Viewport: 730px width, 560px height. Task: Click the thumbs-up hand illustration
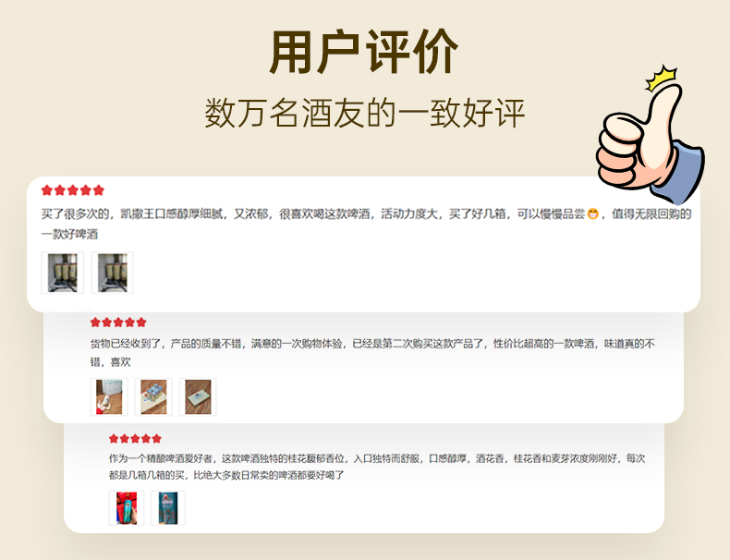[650, 138]
